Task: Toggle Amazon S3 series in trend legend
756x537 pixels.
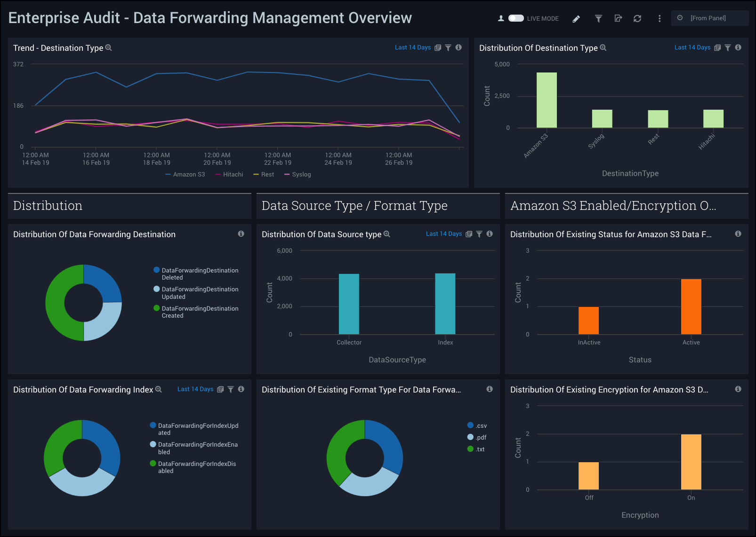Action: (x=185, y=175)
